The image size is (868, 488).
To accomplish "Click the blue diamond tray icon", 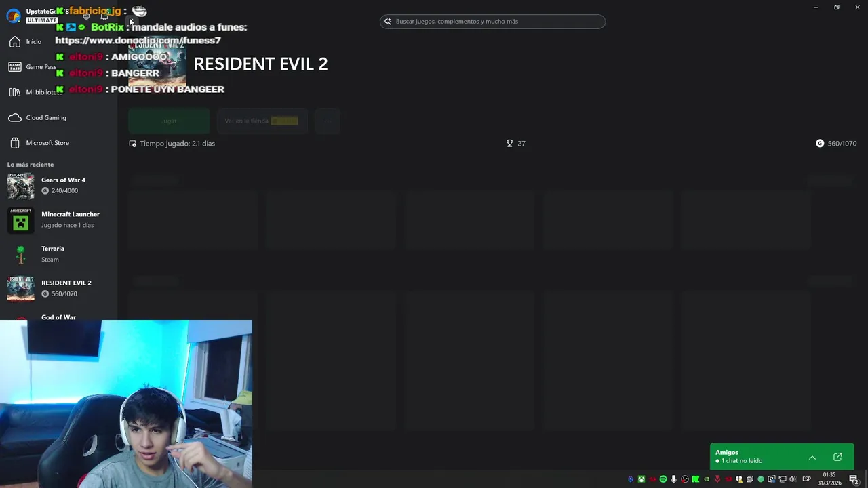I will coord(631,479).
